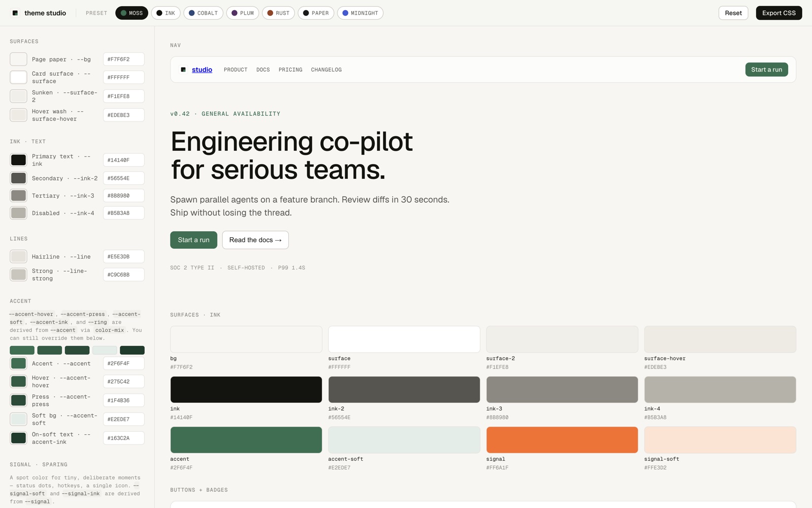The image size is (812, 508).
Task: Edit the #B5B3A8 hex field
Action: [124, 213]
